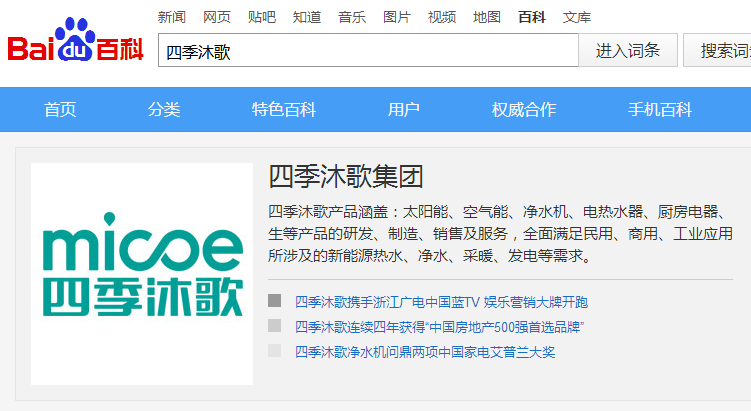Open 地图 from top navigation
Image resolution: width=751 pixels, height=411 pixels.
tap(487, 17)
